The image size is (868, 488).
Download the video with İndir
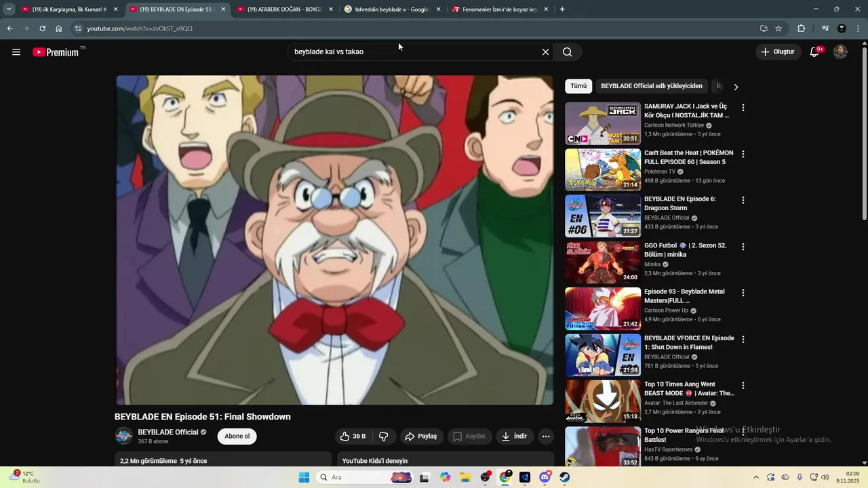pyautogui.click(x=515, y=436)
